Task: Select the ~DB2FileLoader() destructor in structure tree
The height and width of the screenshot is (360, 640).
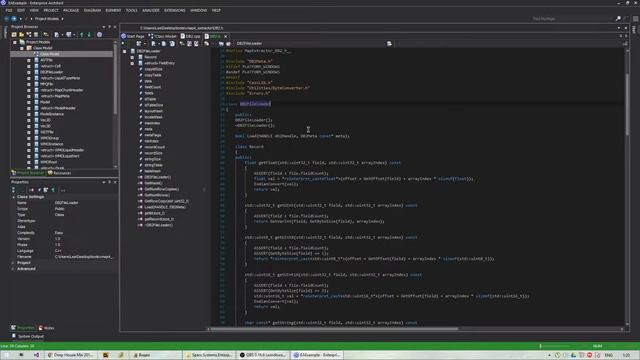Action: tap(158, 225)
